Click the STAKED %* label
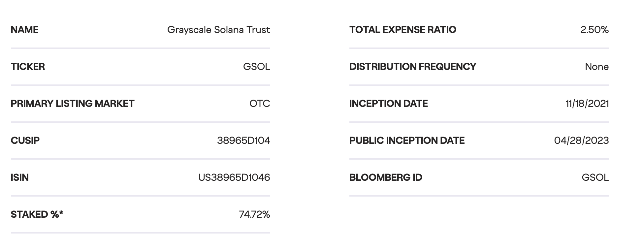Screen dimensions: 644x252 [x=37, y=214]
